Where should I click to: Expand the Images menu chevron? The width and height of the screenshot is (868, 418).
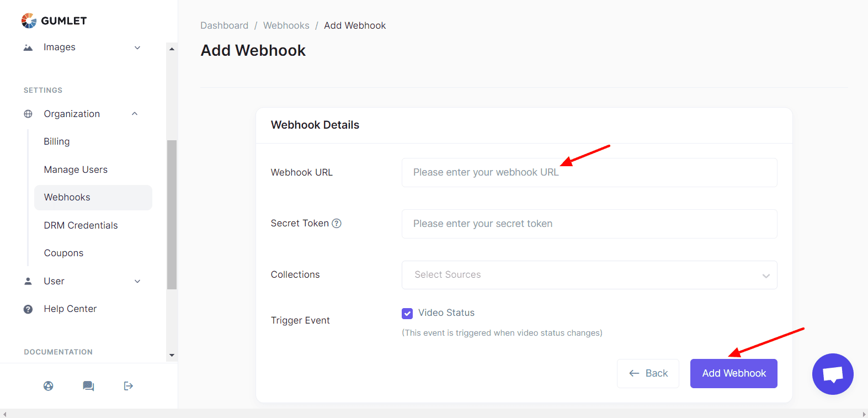point(137,47)
